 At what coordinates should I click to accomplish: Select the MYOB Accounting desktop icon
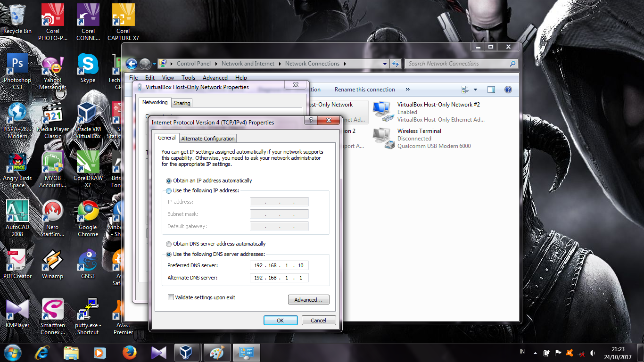(53, 169)
